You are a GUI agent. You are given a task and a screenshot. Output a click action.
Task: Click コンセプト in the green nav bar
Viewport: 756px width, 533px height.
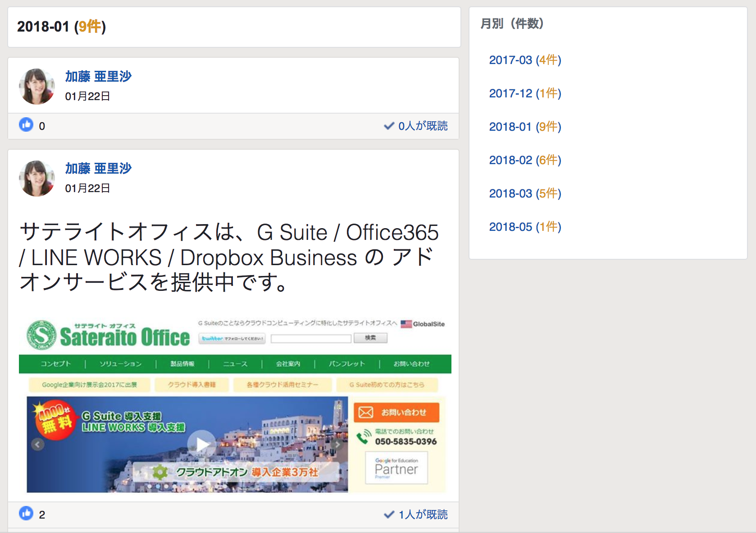pos(56,364)
